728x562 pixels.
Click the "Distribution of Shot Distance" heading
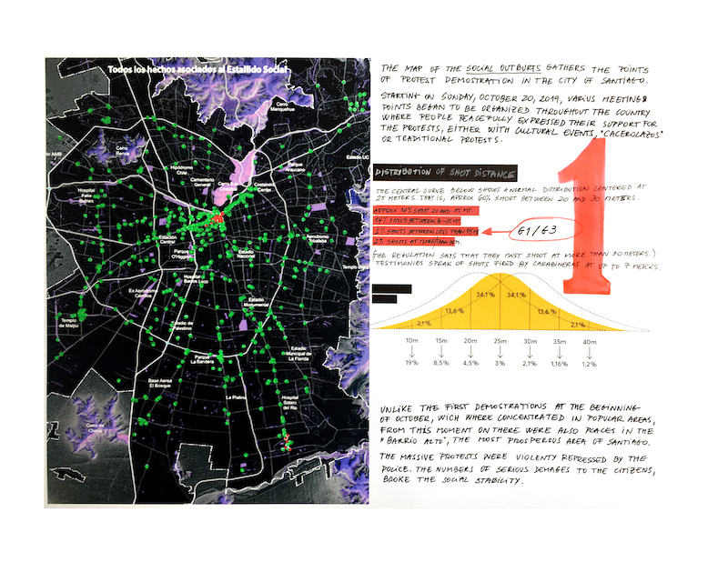[x=445, y=173]
